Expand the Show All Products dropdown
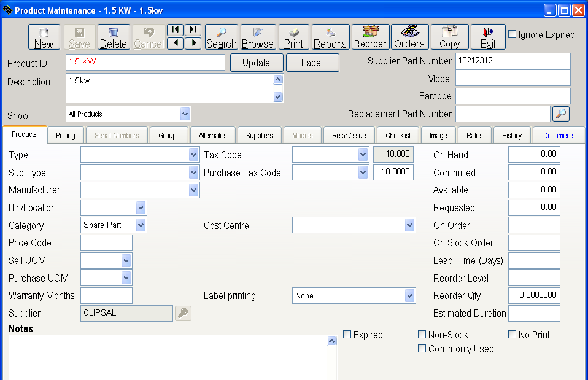Image resolution: width=588 pixels, height=380 pixels. (185, 114)
